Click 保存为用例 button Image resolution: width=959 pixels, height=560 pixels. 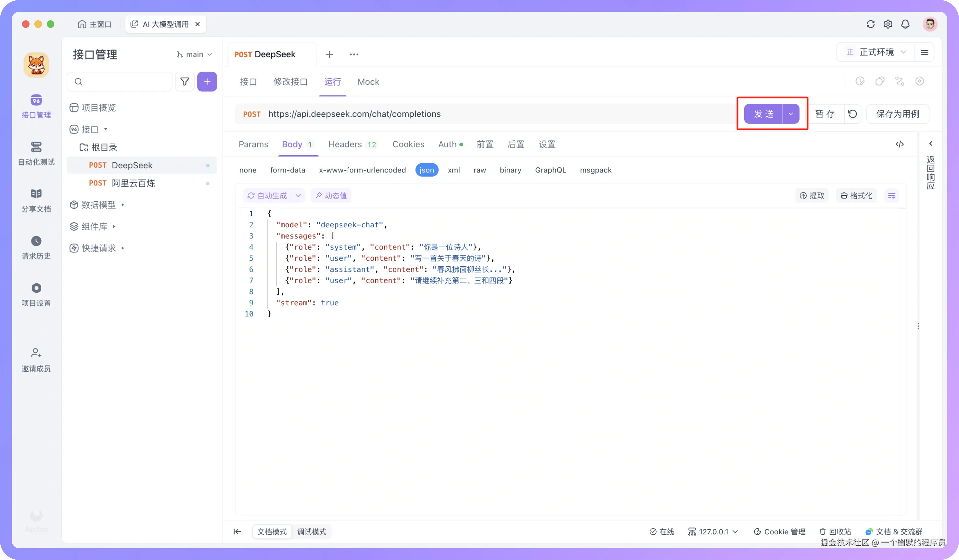[x=897, y=114]
